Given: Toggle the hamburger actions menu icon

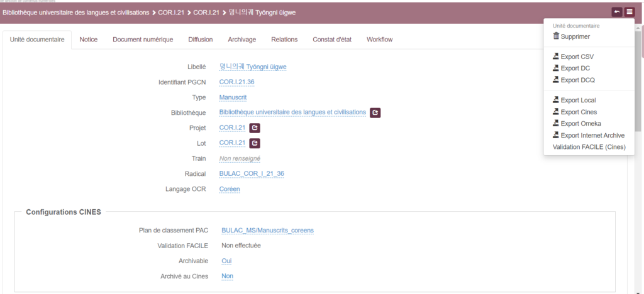Looking at the screenshot, I should pyautogui.click(x=629, y=13).
